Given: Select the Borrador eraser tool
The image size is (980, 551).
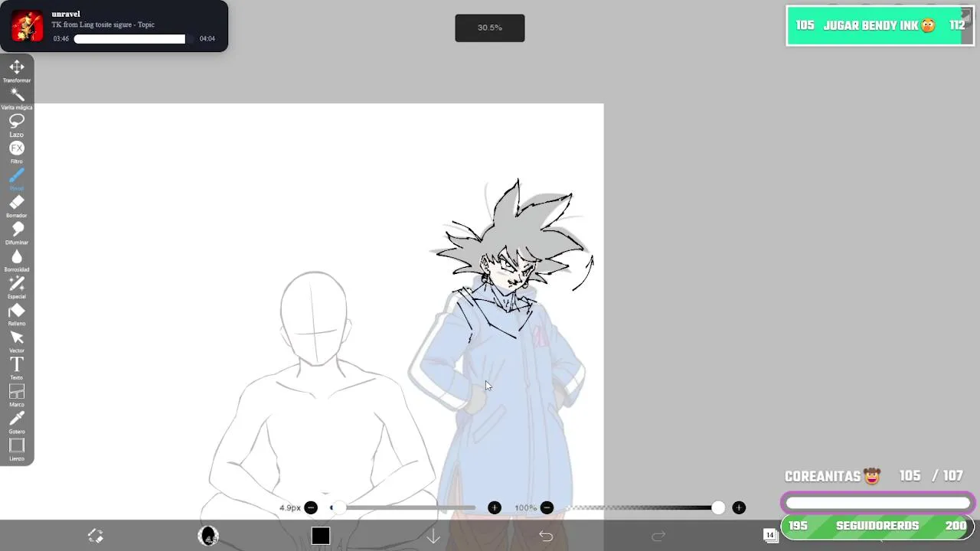Looking at the screenshot, I should tap(17, 205).
